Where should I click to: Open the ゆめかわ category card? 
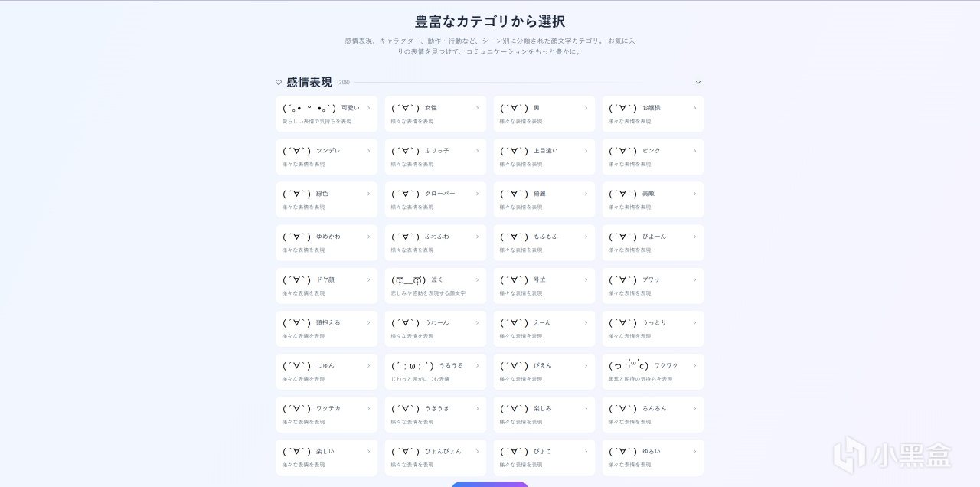click(326, 242)
